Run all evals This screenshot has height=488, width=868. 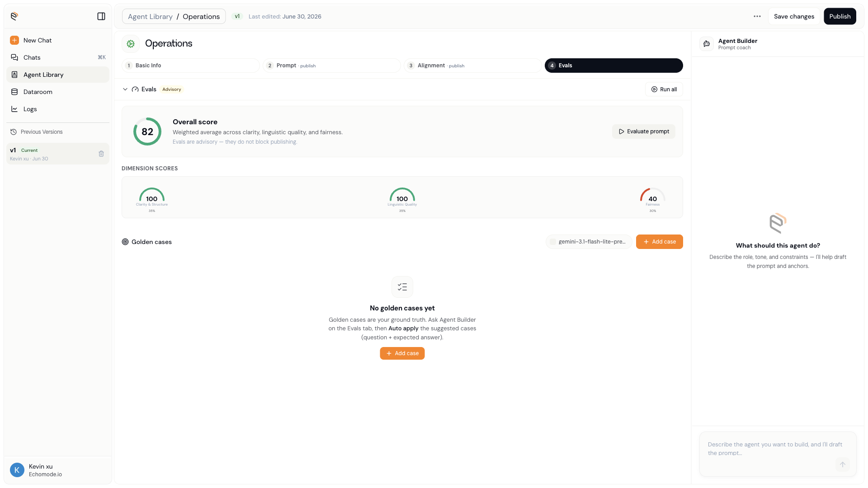[664, 89]
